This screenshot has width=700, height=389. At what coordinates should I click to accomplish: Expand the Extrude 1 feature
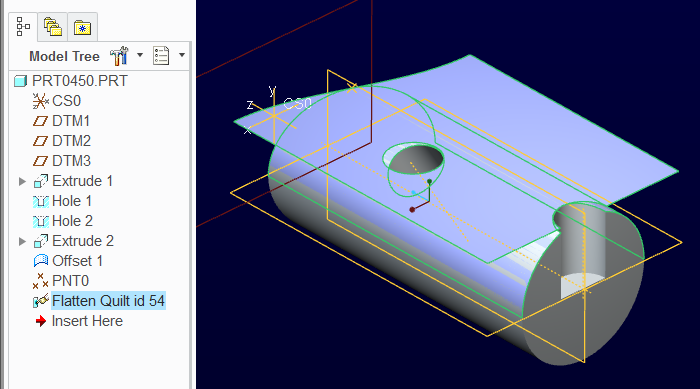(x=22, y=181)
